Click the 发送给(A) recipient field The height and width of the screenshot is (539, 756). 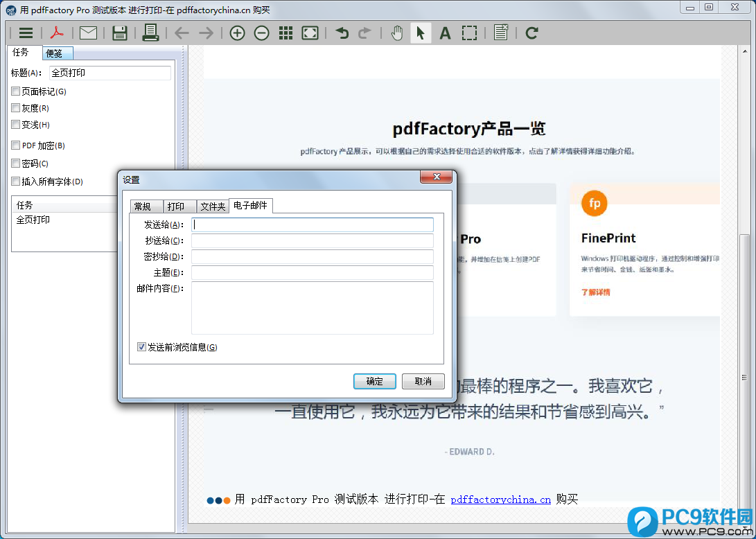pos(313,224)
